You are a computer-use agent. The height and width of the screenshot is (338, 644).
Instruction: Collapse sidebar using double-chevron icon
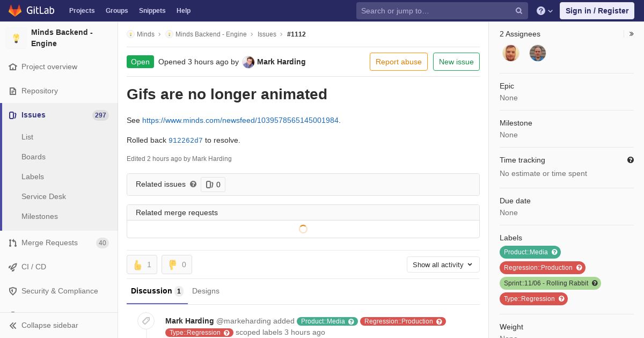13,326
